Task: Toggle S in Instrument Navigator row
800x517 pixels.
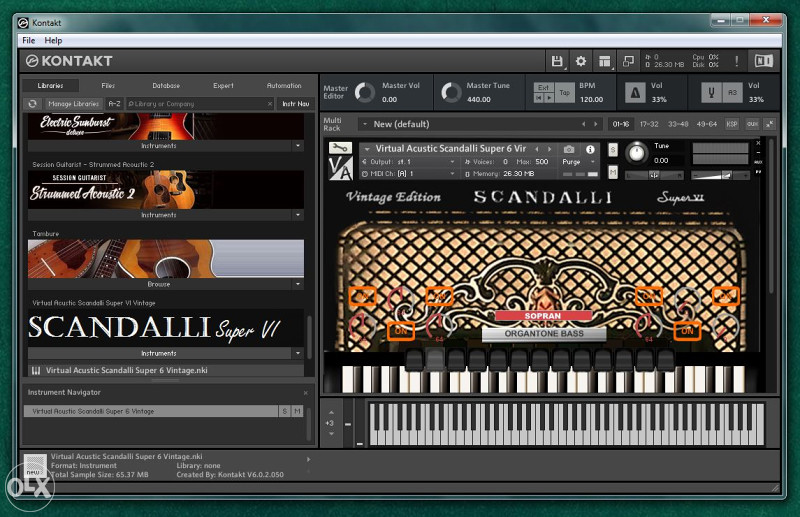Action: point(285,411)
